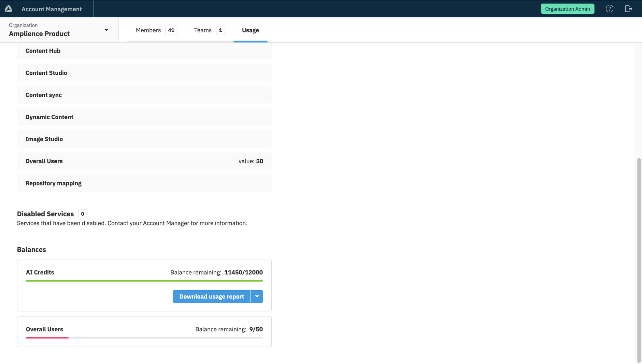Click the Download usage report button
642x364 pixels.
pos(212,296)
